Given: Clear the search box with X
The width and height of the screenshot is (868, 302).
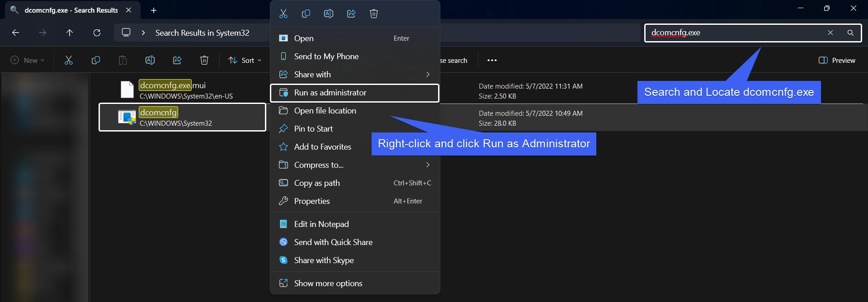Looking at the screenshot, I should 830,33.
